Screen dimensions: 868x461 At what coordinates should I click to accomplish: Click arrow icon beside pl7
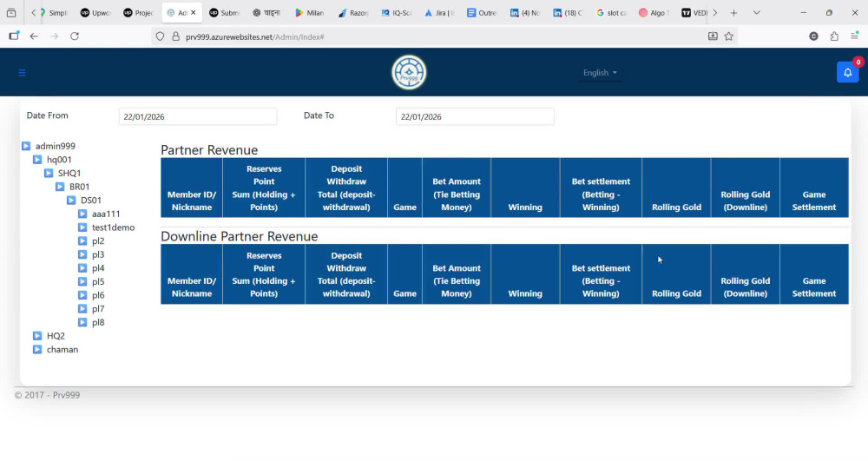82,309
